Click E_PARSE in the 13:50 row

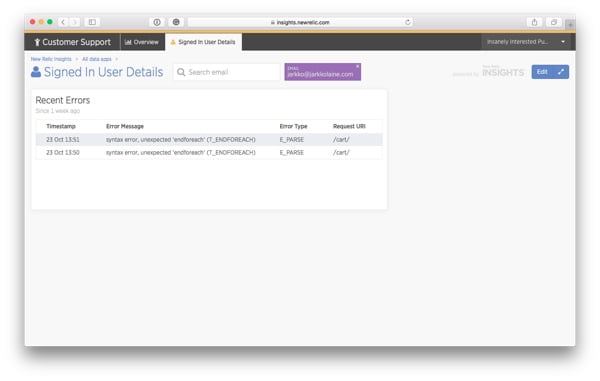[x=292, y=152]
